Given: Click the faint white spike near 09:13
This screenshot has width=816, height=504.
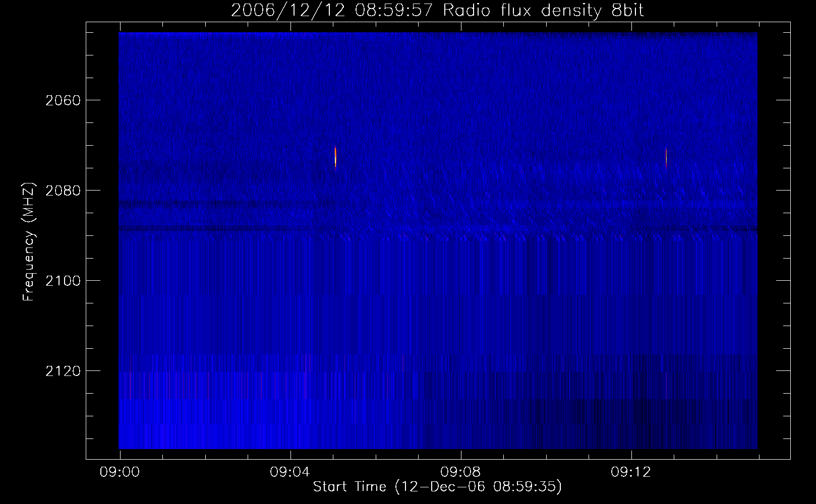Looking at the screenshot, I should [666, 157].
